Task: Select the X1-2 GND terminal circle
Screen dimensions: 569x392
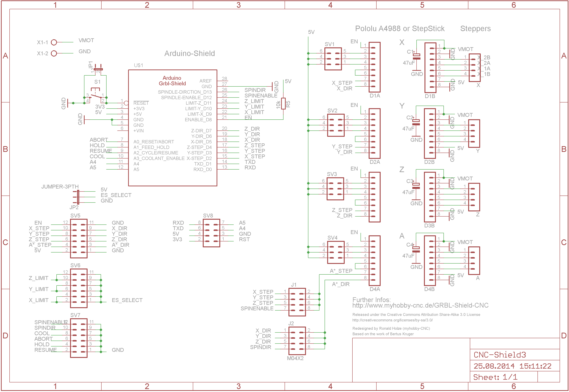Action: 54,53
